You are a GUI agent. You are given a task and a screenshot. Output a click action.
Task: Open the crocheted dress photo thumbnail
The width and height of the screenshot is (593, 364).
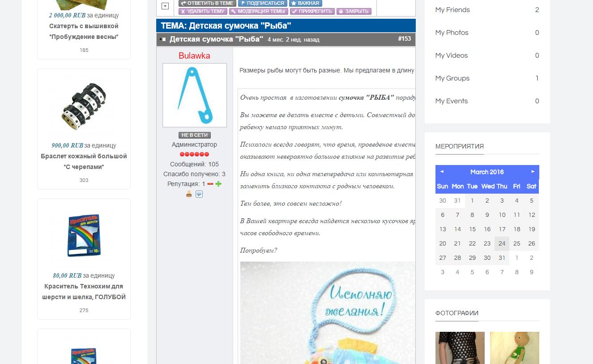460,348
